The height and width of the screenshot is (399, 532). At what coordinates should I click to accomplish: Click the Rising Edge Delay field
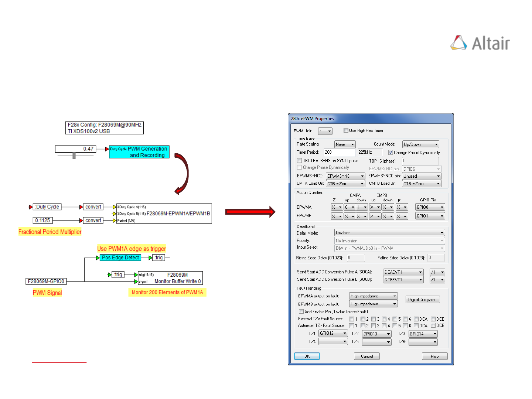point(356,258)
